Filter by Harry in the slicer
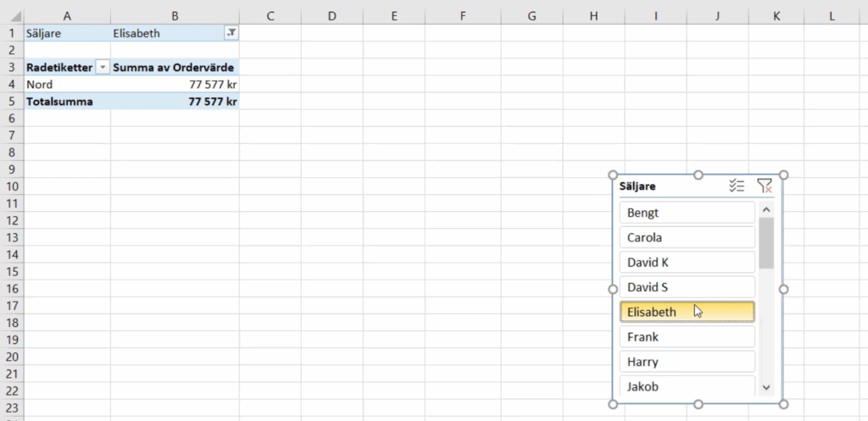Screen dimensions: 868x421 [x=687, y=362]
